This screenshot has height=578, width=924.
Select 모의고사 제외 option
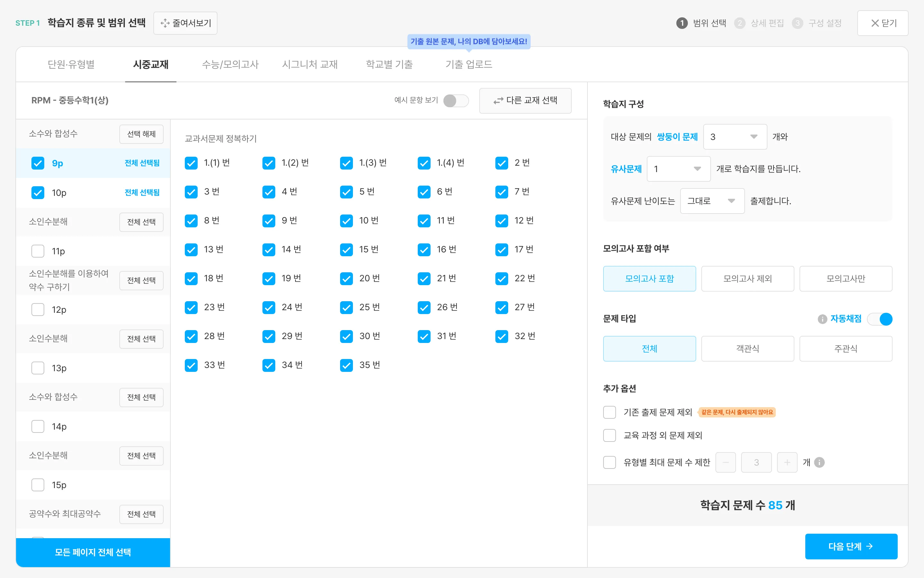748,279
